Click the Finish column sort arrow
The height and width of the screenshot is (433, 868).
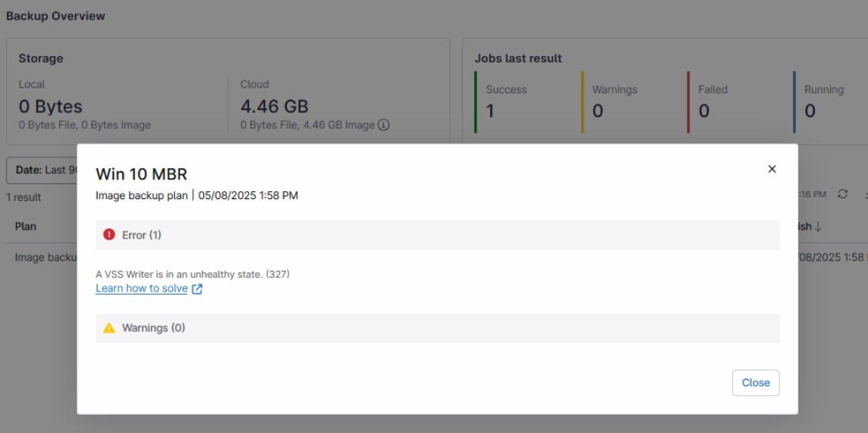(x=817, y=227)
